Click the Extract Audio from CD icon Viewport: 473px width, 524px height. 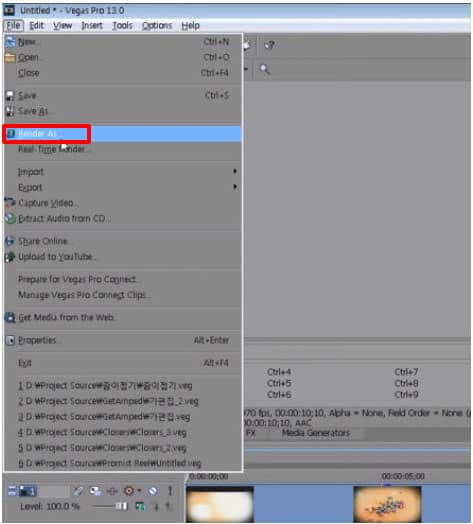tap(10, 219)
